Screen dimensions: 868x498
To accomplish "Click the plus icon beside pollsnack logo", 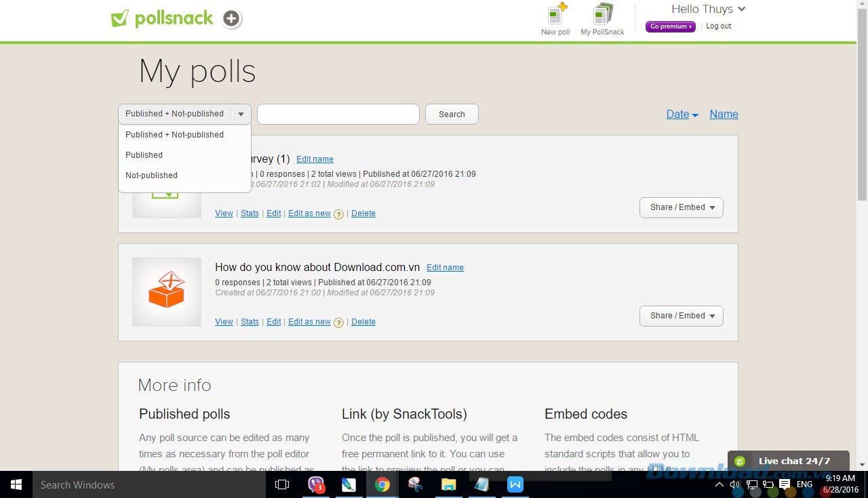I will pos(231,19).
